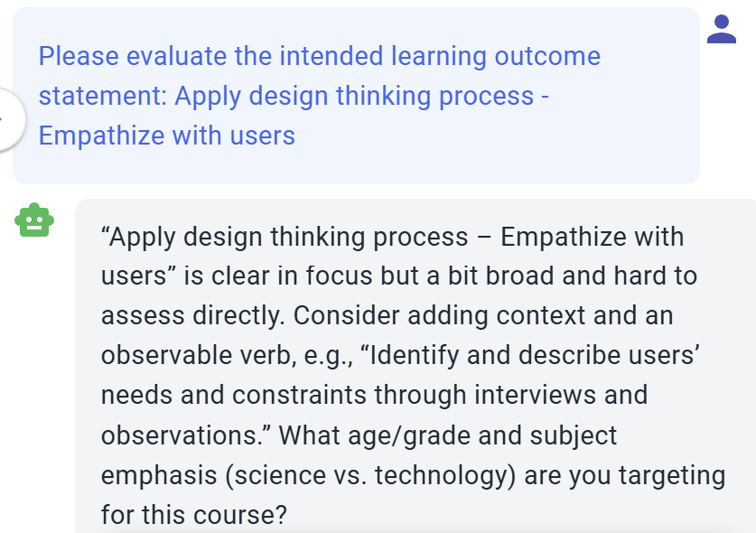756x533 pixels.
Task: Select the user's blue message bubble
Action: tap(356, 96)
